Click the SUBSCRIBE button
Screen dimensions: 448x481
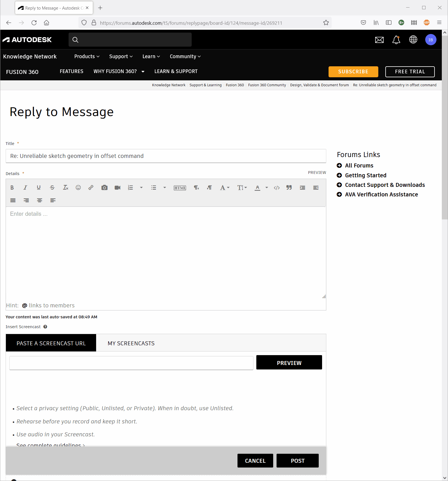(x=353, y=72)
